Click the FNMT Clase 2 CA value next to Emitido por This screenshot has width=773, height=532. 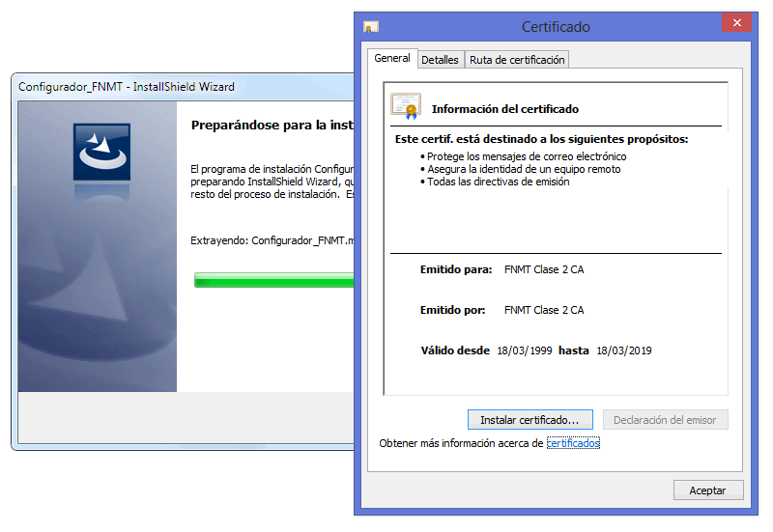point(544,310)
